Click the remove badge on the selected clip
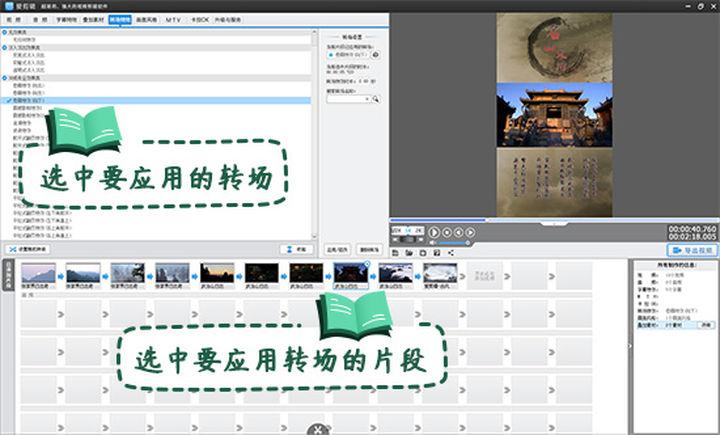This screenshot has height=435, width=720. point(367,264)
